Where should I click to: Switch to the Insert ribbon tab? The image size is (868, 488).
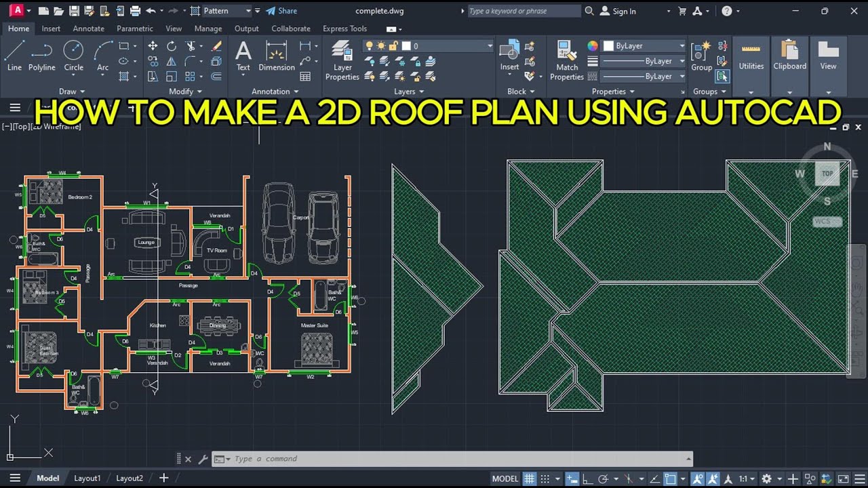click(x=51, y=28)
